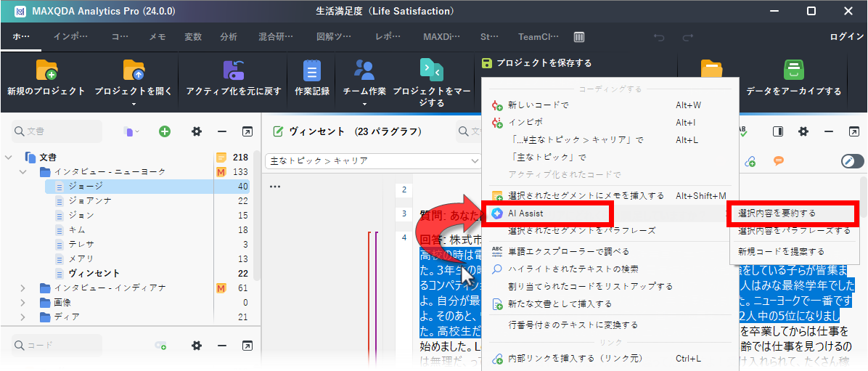The width and height of the screenshot is (868, 371).
Task: Collapse the インタビュー - ニューヨーク folder
Action: click(22, 171)
